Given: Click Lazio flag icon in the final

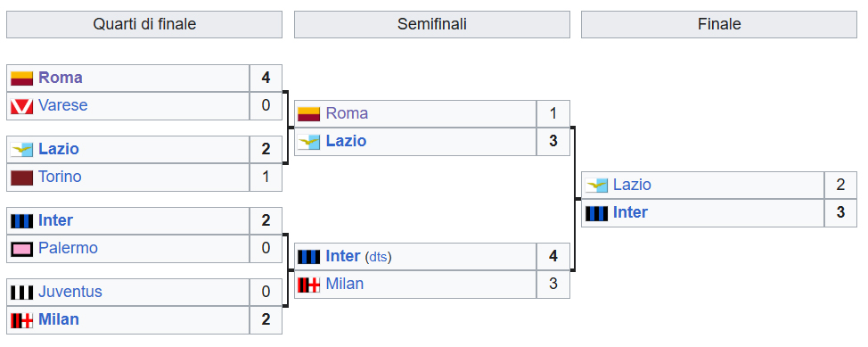Looking at the screenshot, I should (597, 186).
